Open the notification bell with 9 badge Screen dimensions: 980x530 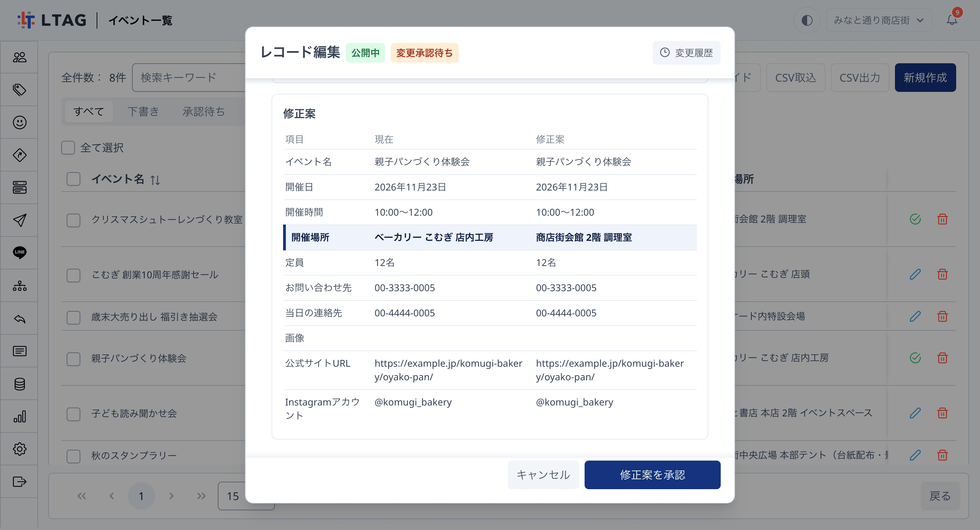(952, 20)
